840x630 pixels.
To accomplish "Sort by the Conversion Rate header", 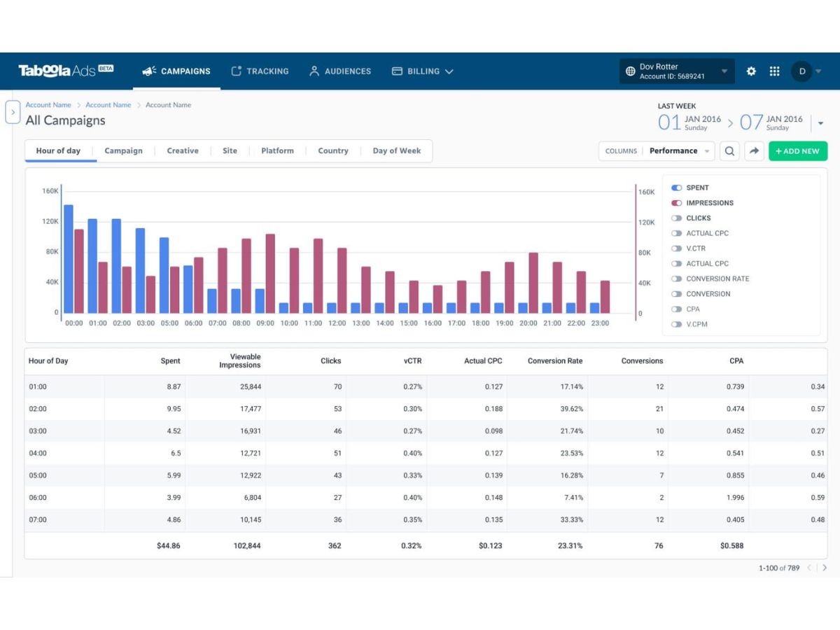I will pyautogui.click(x=555, y=361).
